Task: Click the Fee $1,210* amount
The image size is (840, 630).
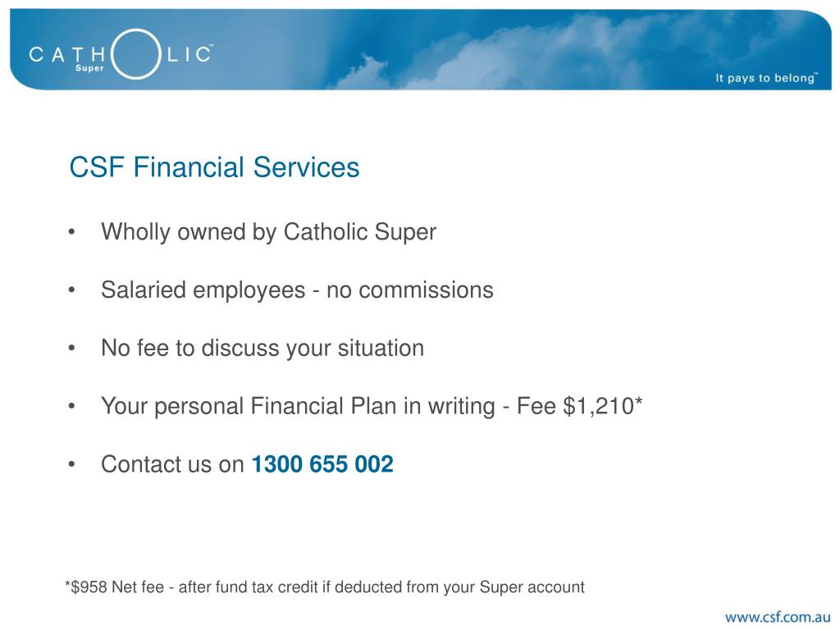Action: 580,405
